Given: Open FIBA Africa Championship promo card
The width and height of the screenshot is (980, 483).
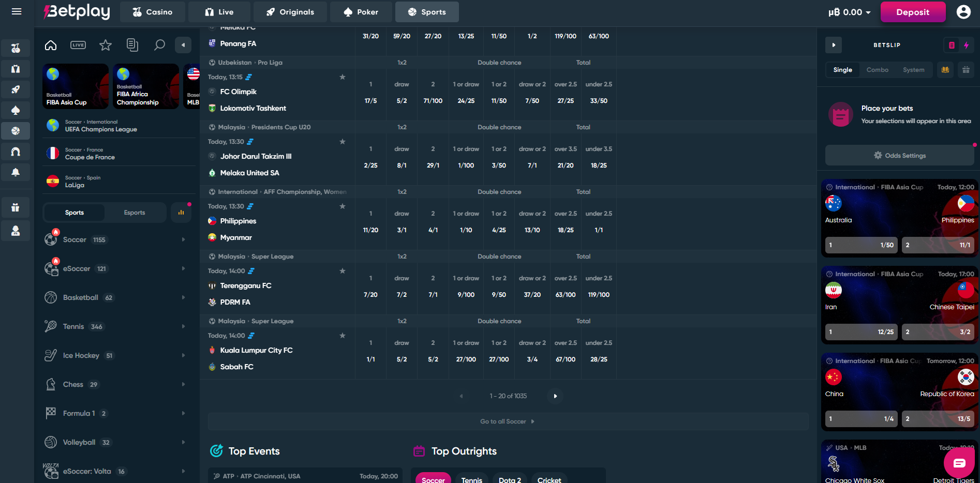Looking at the screenshot, I should tap(146, 86).
